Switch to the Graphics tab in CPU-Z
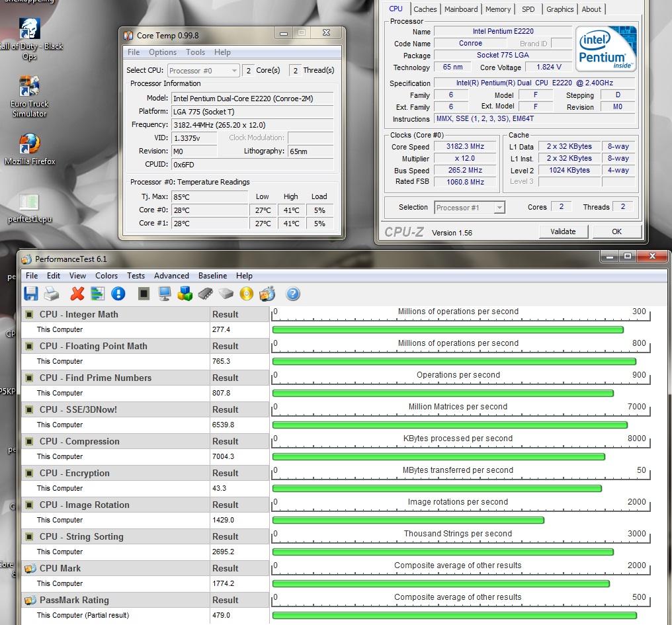Screen dimensions: 672x625 560,9
